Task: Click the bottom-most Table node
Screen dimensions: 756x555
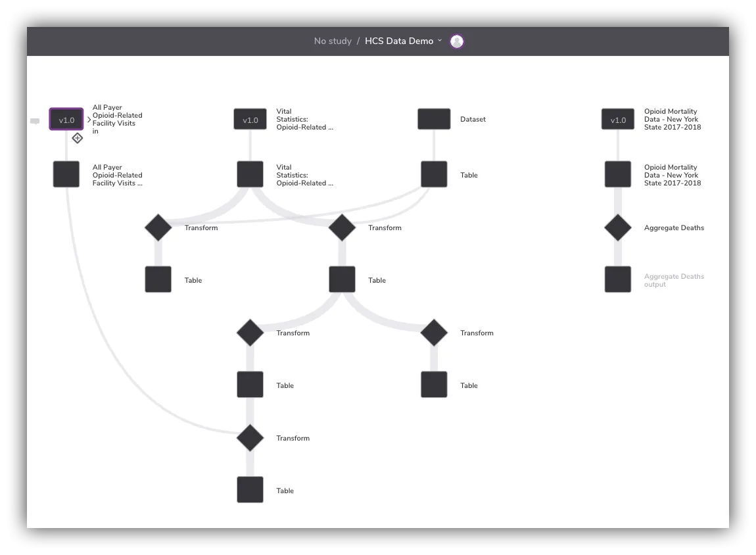Action: click(250, 489)
